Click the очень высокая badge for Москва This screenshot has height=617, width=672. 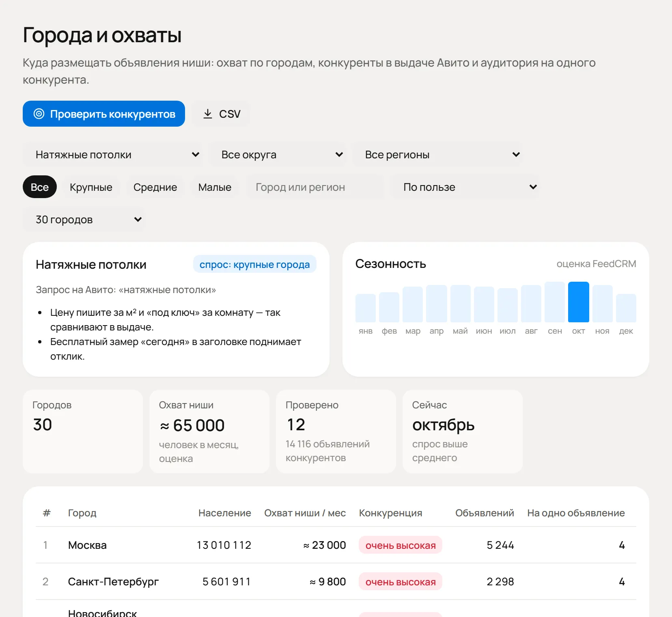pyautogui.click(x=401, y=545)
